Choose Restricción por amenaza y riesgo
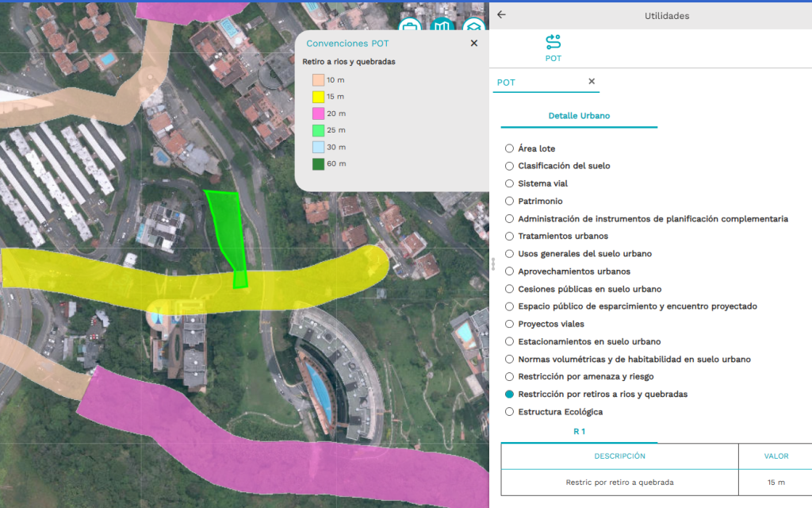Viewport: 812px width, 508px height. 509,376
